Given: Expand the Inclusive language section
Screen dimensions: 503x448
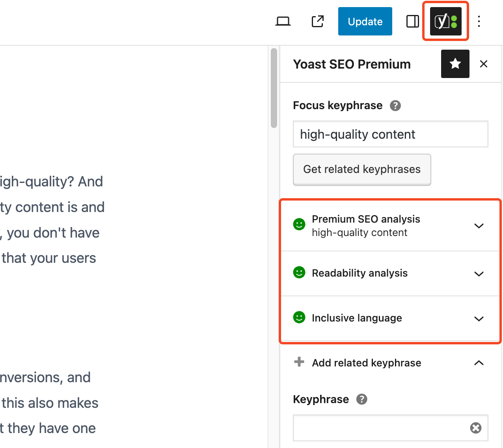Looking at the screenshot, I should click(479, 319).
